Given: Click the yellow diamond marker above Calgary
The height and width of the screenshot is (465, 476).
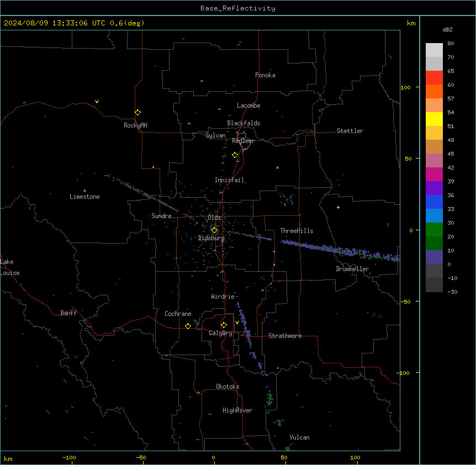Looking at the screenshot, I should click(224, 325).
